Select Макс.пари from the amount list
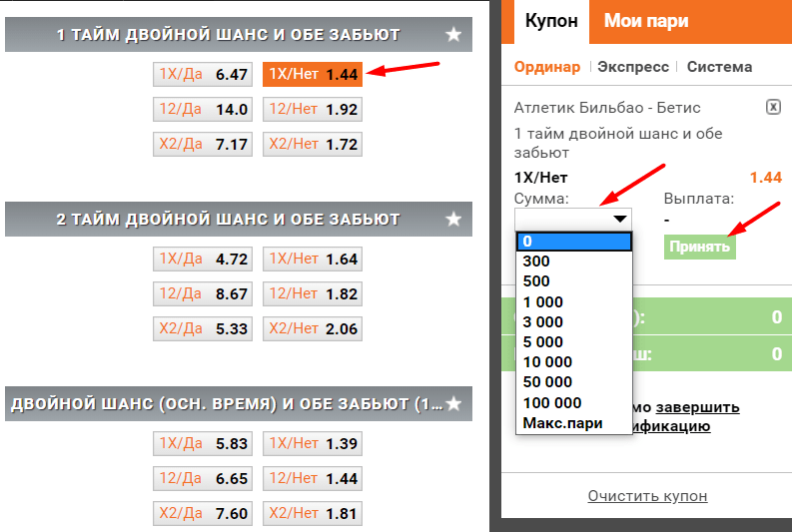This screenshot has height=532, width=792. point(574,423)
